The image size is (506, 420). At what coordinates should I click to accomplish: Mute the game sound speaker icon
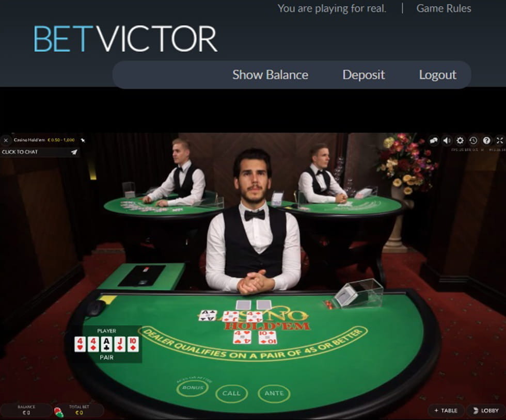[x=447, y=141]
